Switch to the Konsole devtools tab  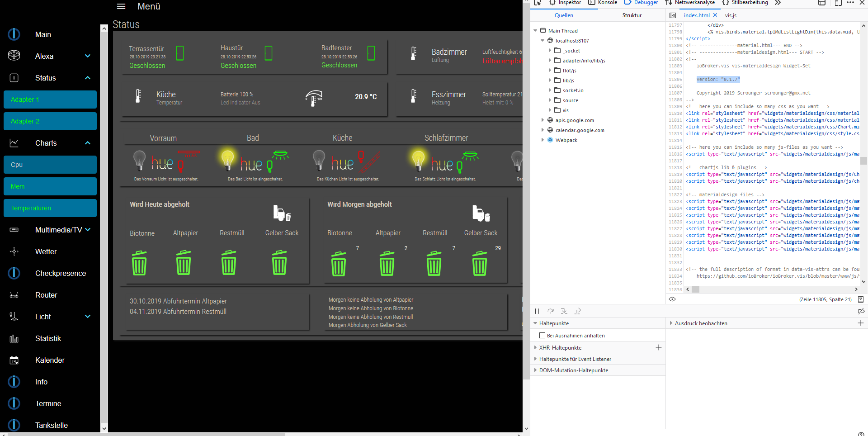pos(603,3)
